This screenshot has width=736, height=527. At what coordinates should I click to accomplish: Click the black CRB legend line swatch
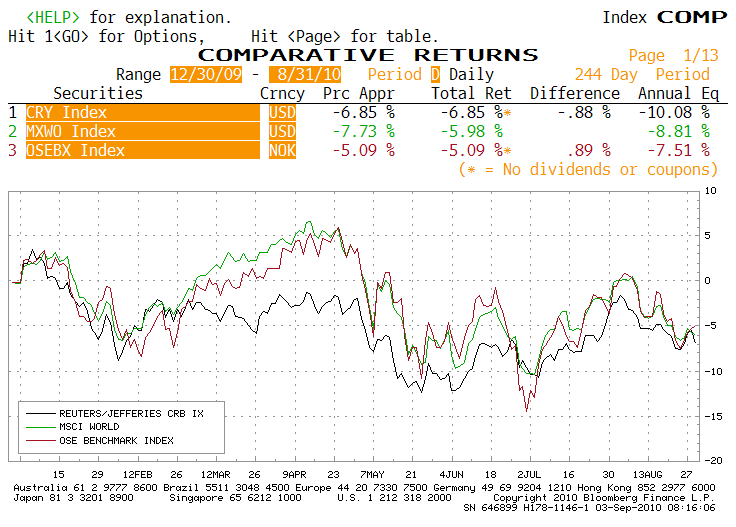(41, 413)
